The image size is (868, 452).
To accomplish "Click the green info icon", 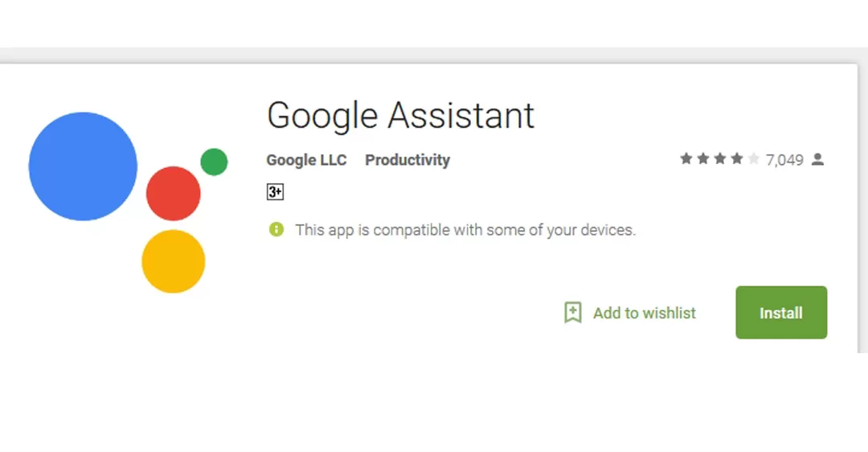I will tap(276, 230).
